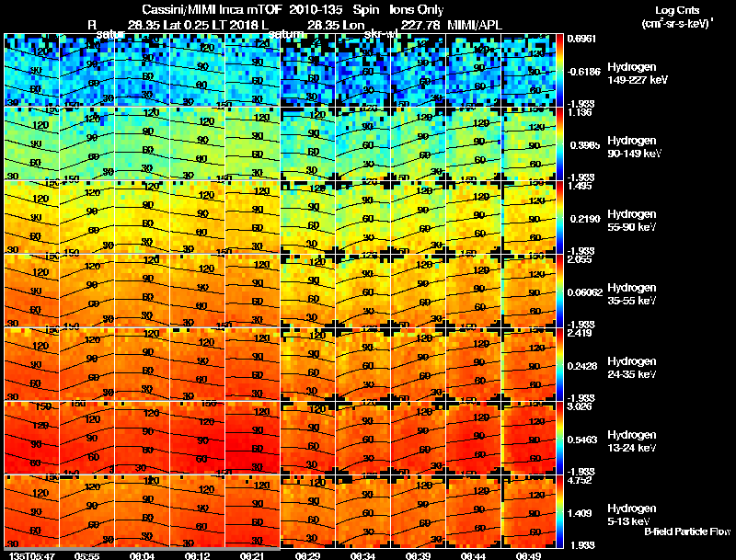Select the '2010-135' date in the title
This screenshot has height=560, width=736.
click(316, 10)
